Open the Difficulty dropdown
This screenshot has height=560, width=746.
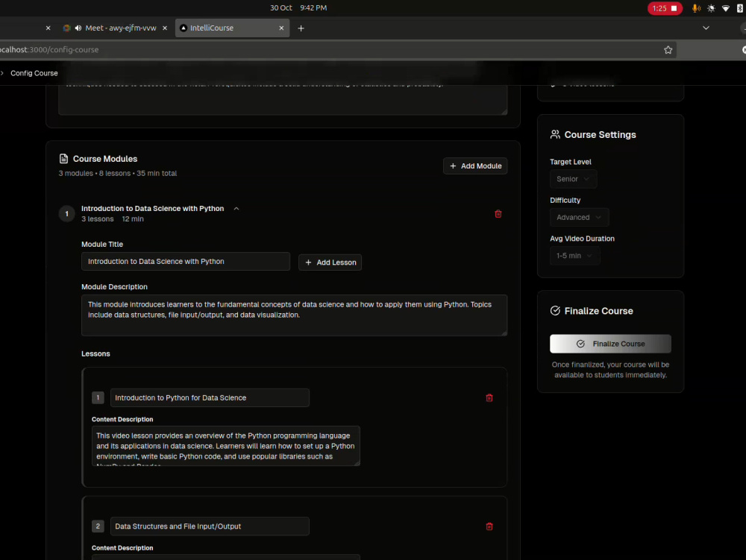[579, 217]
